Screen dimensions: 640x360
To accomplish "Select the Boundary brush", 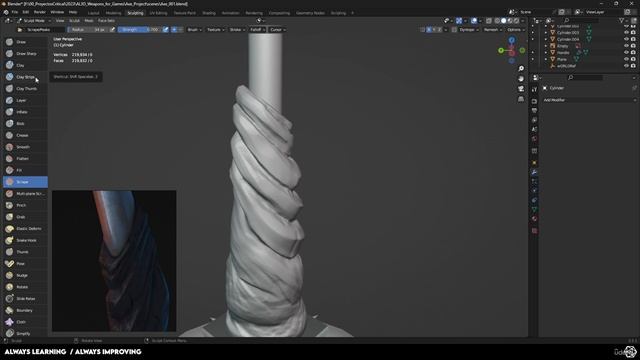I will 25,310.
